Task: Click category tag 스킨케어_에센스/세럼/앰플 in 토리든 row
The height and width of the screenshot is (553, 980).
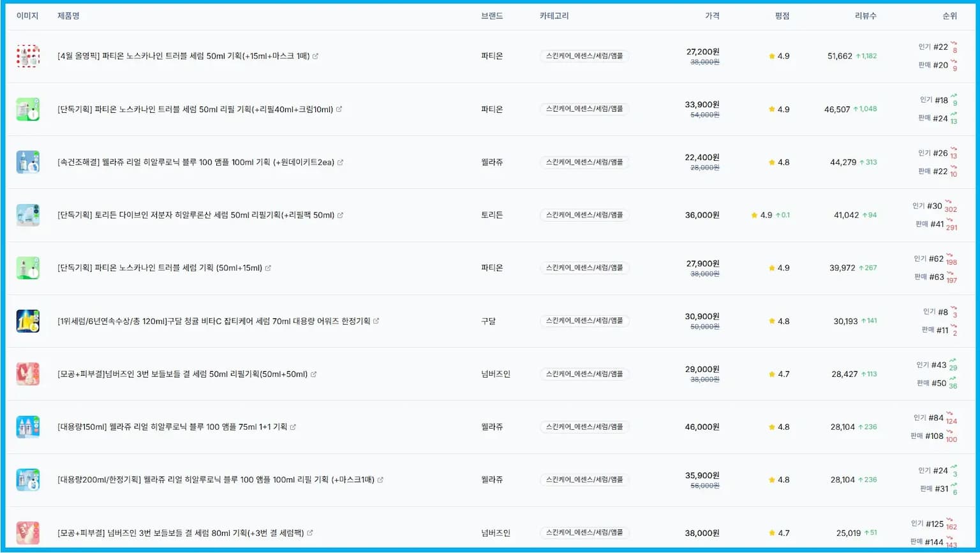Action: point(584,215)
